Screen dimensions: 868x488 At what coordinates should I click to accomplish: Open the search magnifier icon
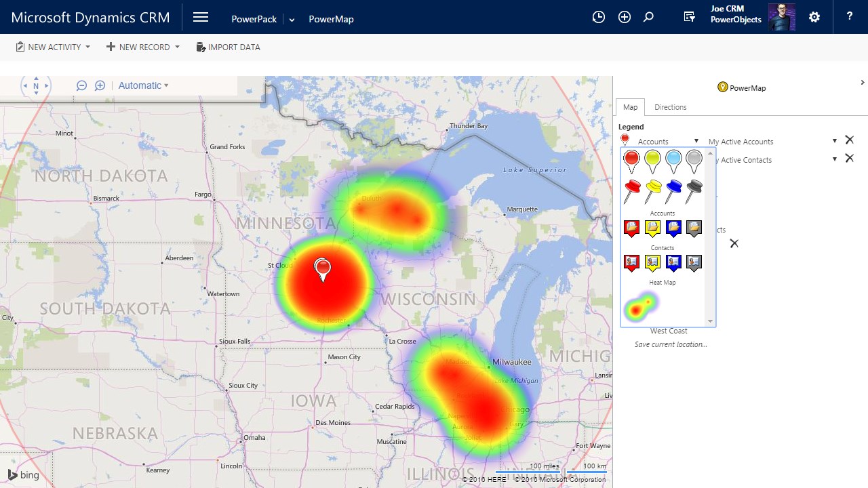648,18
